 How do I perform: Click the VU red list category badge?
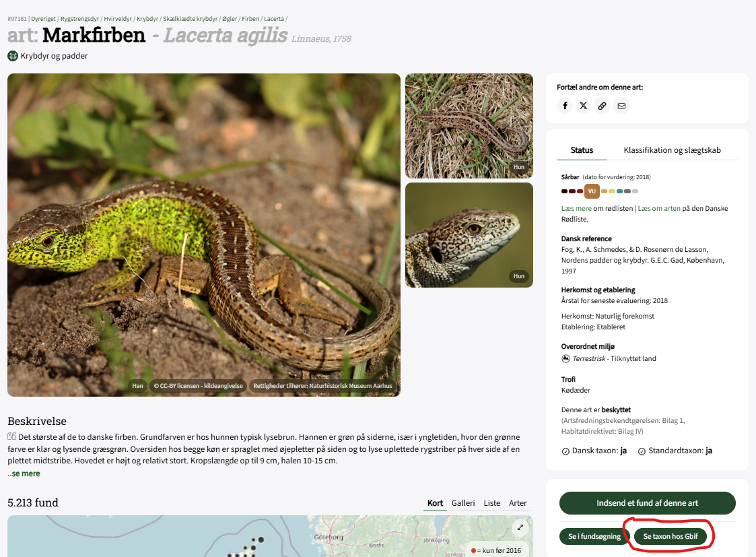click(592, 191)
